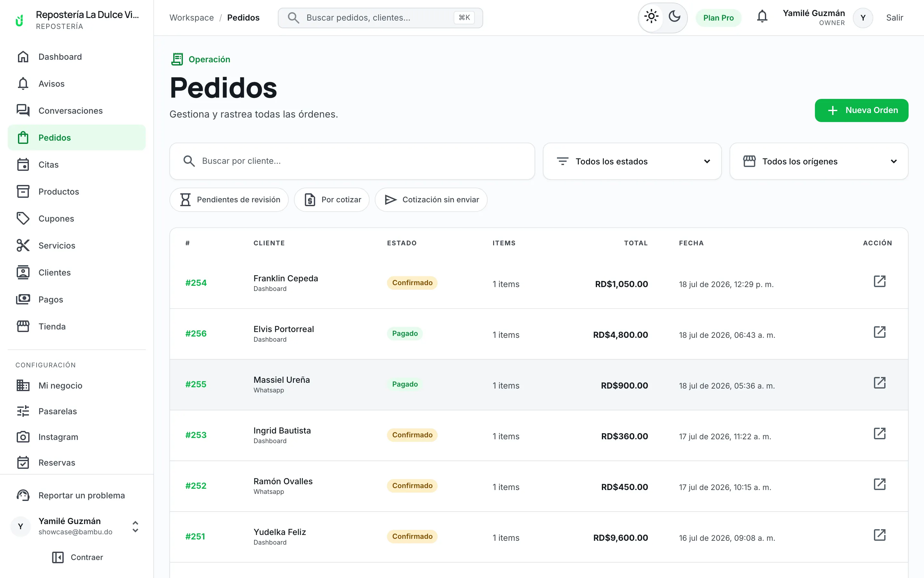
Task: Click order number #253
Action: tap(196, 435)
